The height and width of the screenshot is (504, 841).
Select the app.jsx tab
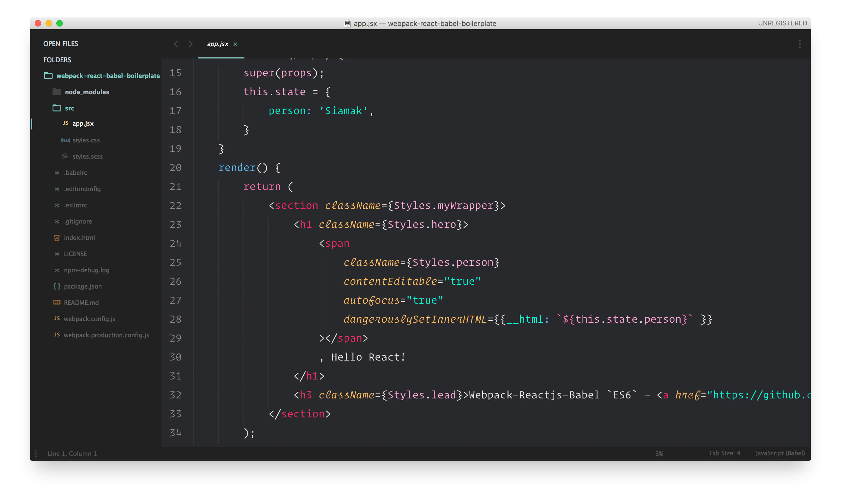[x=218, y=44]
